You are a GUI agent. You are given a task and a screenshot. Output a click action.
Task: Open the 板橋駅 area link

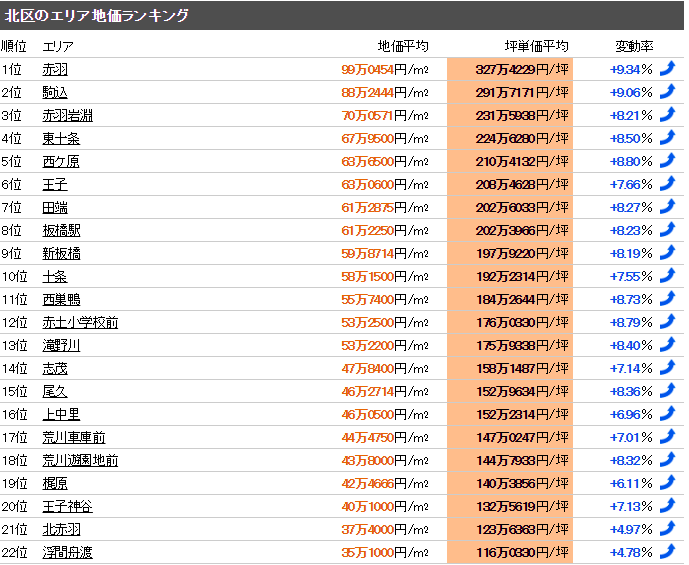(61, 231)
